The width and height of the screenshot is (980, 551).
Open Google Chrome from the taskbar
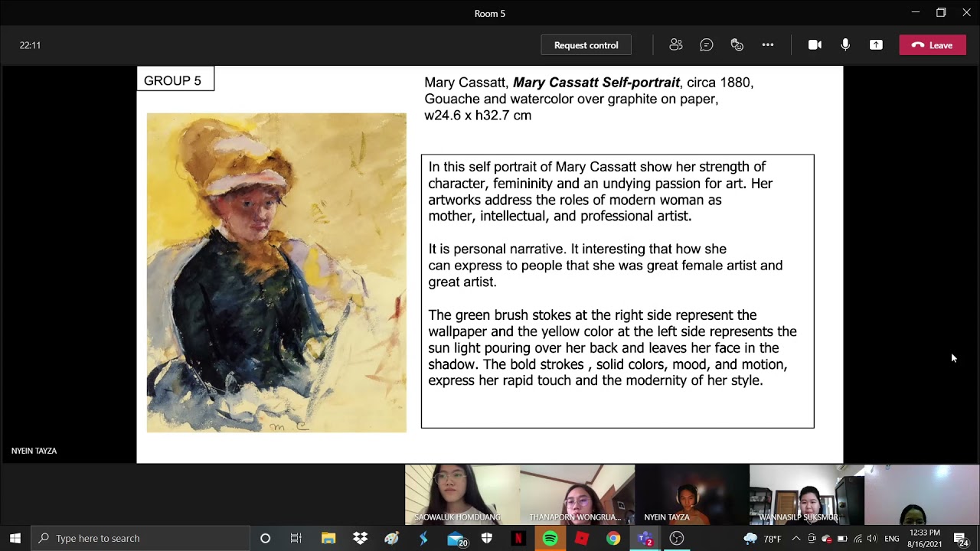point(613,538)
